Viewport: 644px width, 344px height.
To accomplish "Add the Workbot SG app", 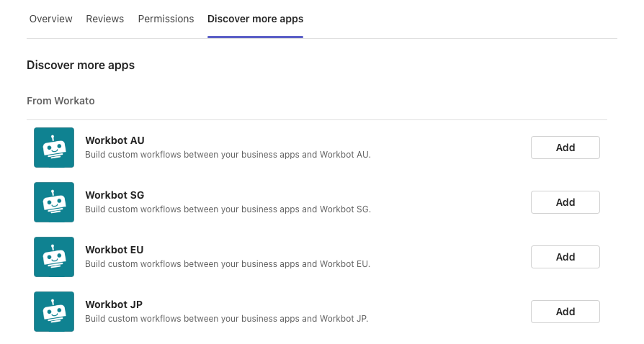I will [565, 202].
